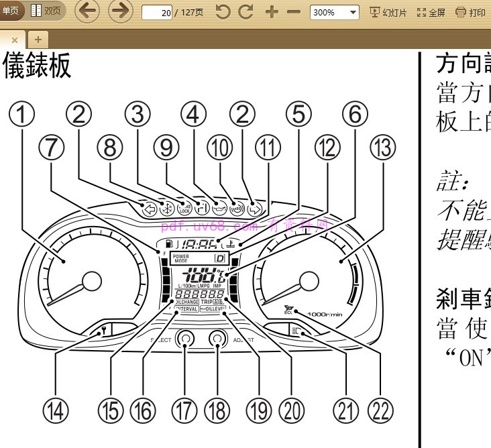Click the 儀錶板 heading text

38,67
